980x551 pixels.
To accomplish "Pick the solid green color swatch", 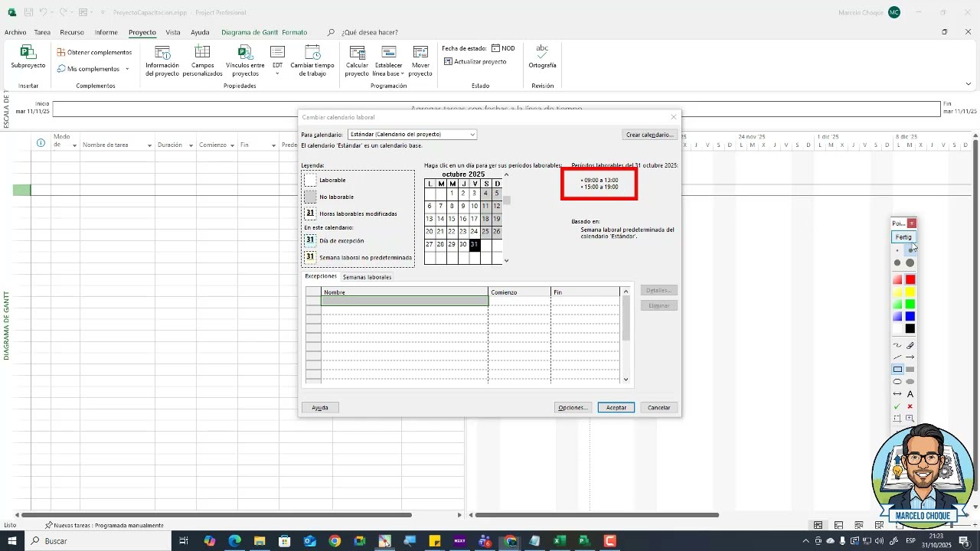I will click(910, 305).
